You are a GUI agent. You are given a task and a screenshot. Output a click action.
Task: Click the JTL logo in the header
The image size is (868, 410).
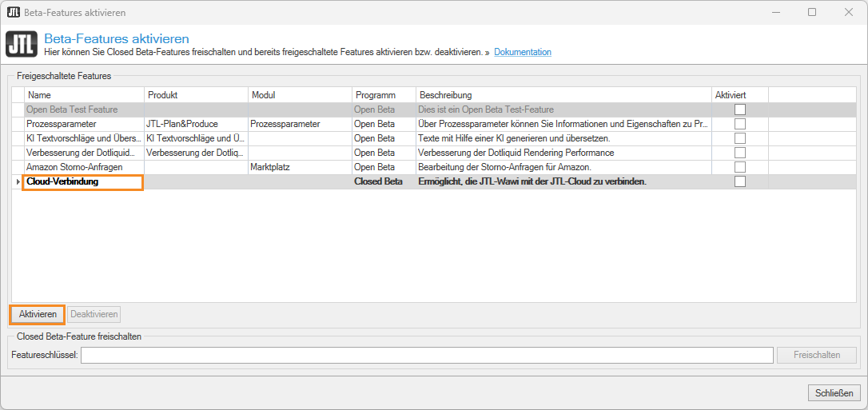[x=21, y=45]
